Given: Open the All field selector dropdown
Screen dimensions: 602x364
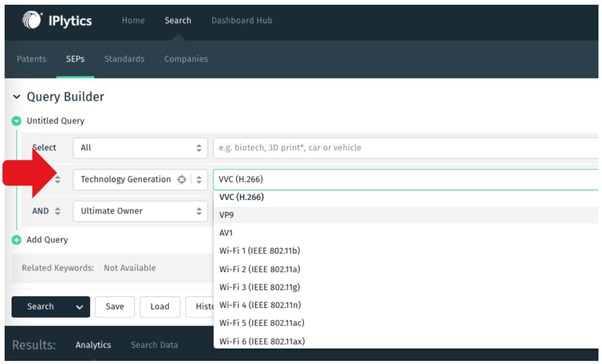Looking at the screenshot, I should click(140, 148).
